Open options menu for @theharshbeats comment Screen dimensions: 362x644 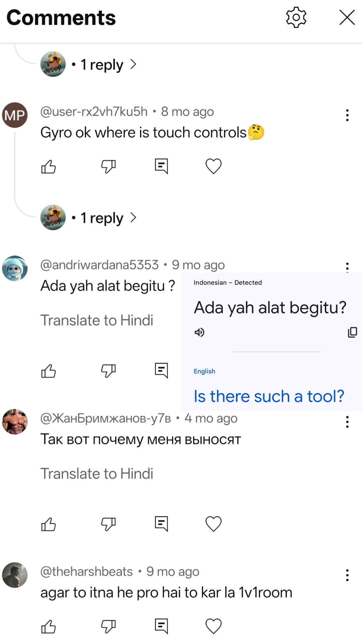347,575
